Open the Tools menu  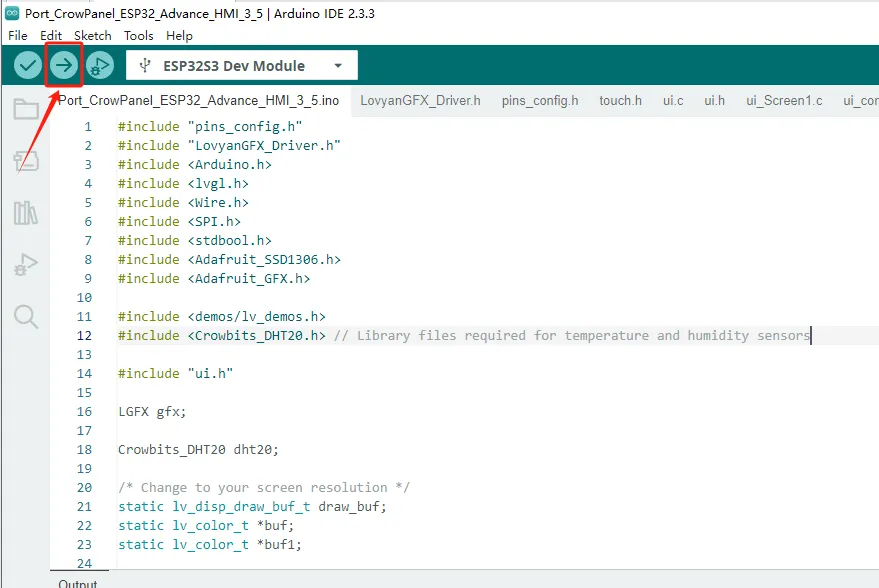point(139,35)
